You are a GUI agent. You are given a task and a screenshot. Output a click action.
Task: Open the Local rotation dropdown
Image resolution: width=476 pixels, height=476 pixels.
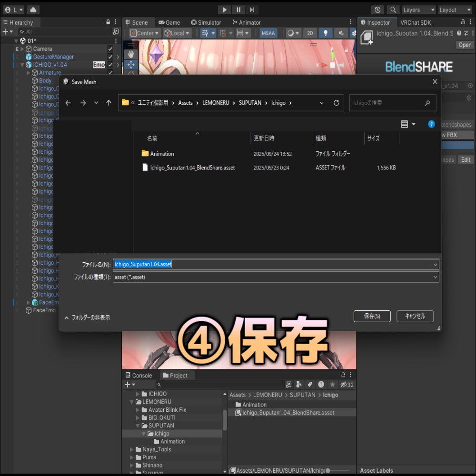[x=177, y=33]
